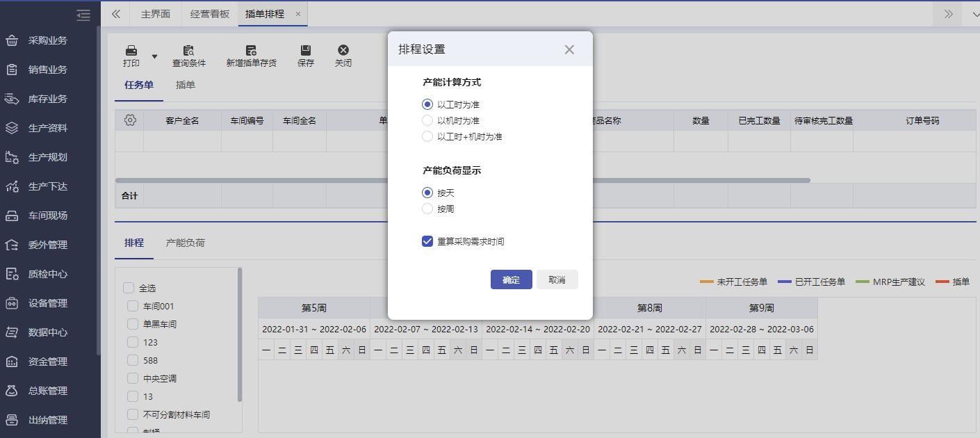Open the 查询条件 query conditions tool
Viewport: 980px width, 438px height.
tap(188, 51)
